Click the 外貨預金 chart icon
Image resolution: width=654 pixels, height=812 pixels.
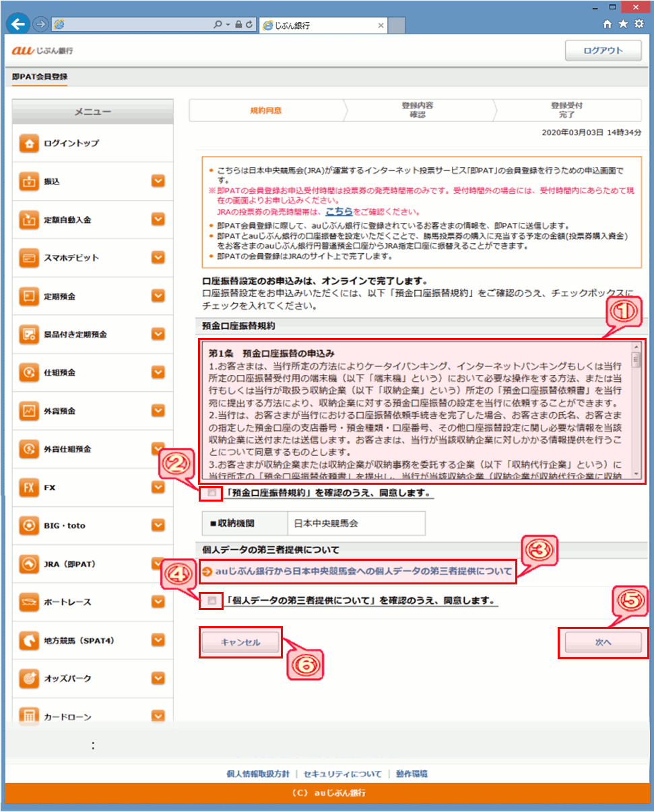pyautogui.click(x=28, y=410)
